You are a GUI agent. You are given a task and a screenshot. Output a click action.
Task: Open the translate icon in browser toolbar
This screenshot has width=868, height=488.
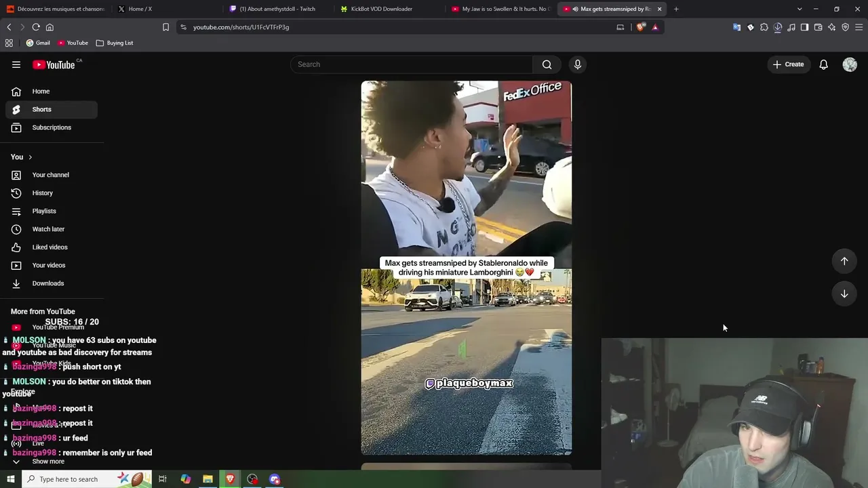tap(737, 27)
